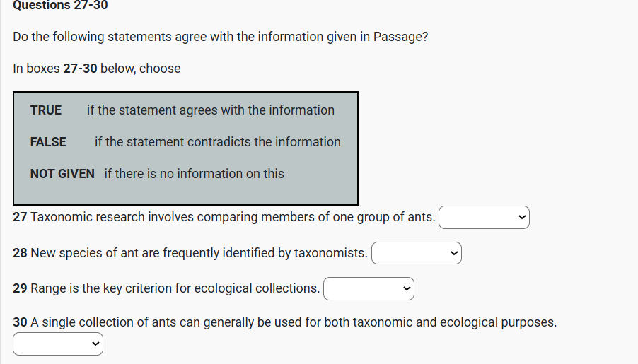Image resolution: width=638 pixels, height=364 pixels.
Task: Open the answer dropdown for question 30
Action: pyautogui.click(x=58, y=344)
